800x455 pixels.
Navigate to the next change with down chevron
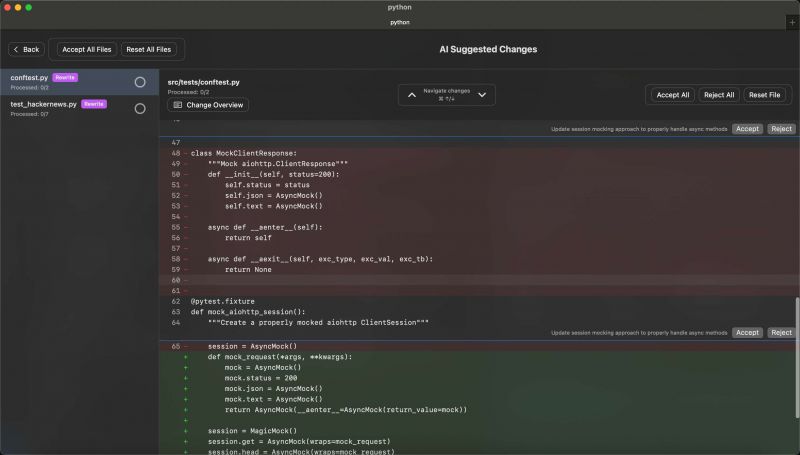[482, 95]
